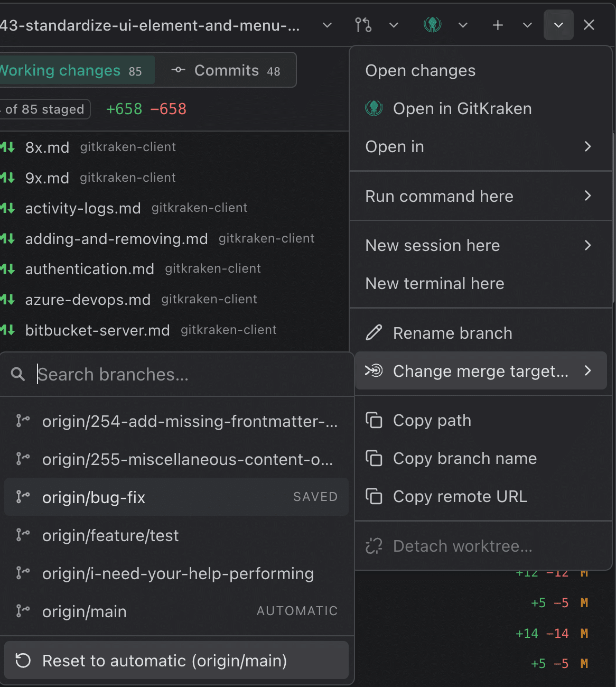The image size is (616, 687).
Task: Click the Detach worktree menu item
Action: click(x=481, y=546)
